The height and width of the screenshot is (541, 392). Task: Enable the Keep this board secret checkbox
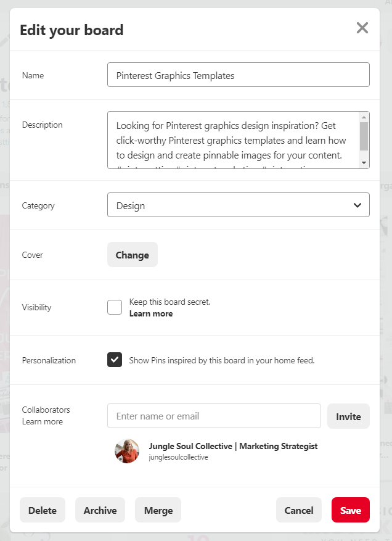point(115,307)
